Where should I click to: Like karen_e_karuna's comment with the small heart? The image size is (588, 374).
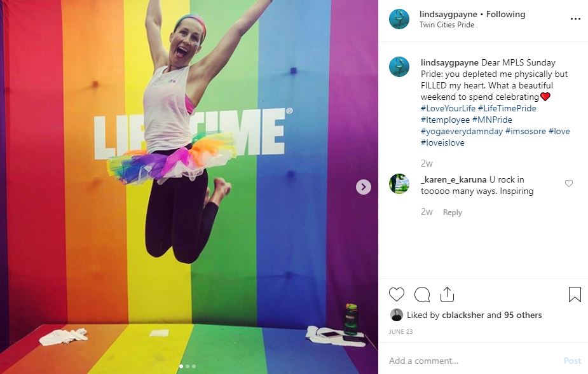(569, 183)
